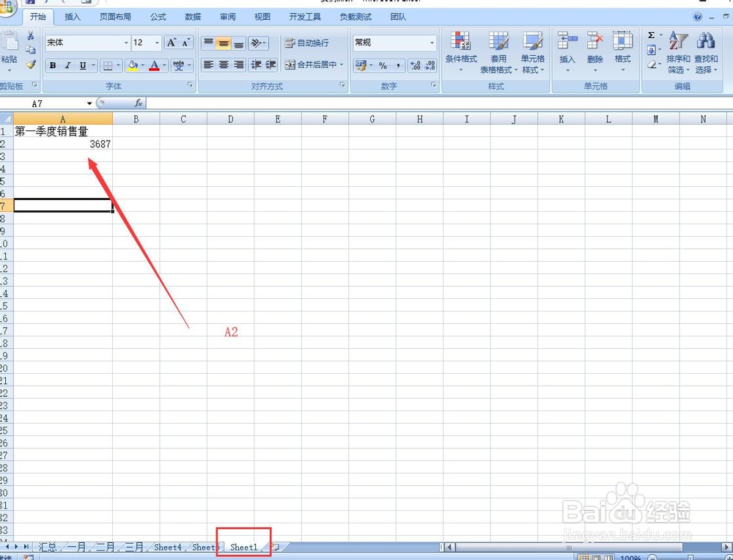Click the decrease decimal icon
733x560 pixels.
tap(430, 65)
